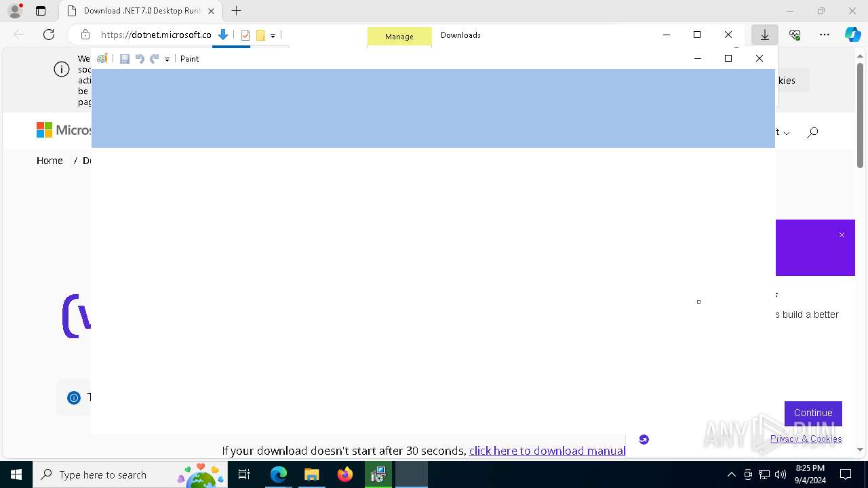This screenshot has height=488, width=868.
Task: Click the browser vertical scrollbar thumb
Action: tap(860, 115)
